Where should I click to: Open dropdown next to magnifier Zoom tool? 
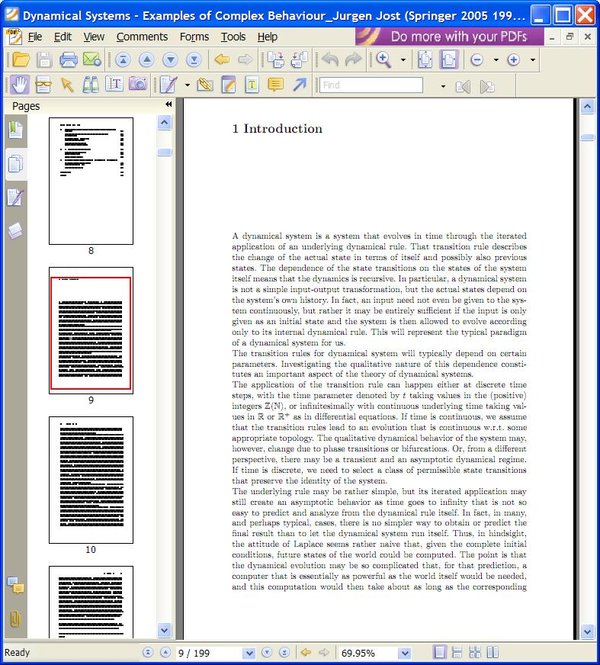point(403,60)
